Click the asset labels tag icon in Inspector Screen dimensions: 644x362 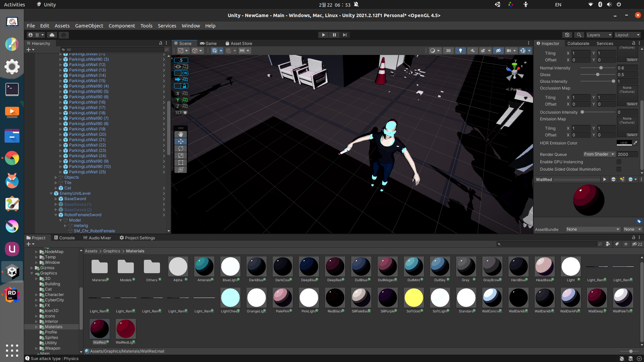(639, 222)
